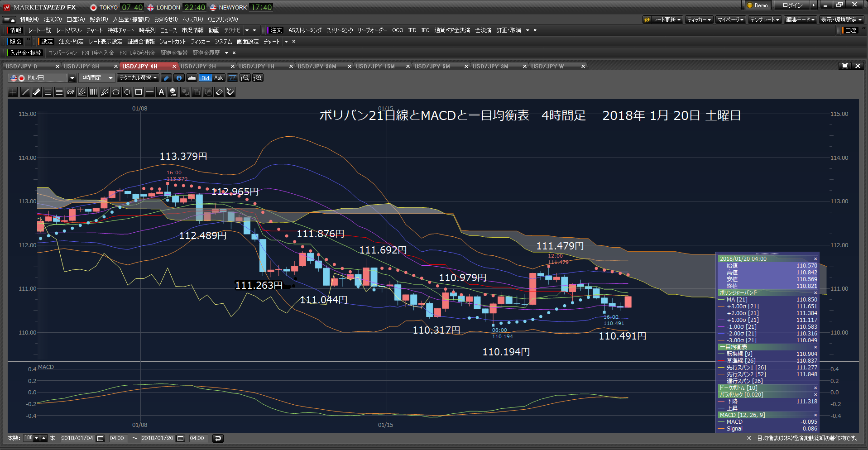
Task: Select the Fibonacci fan drawing tool
Action: pos(82,92)
